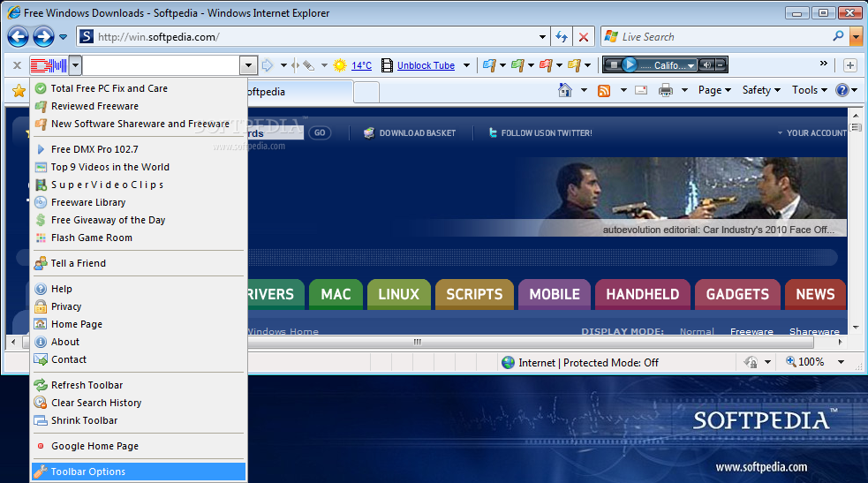The height and width of the screenshot is (483, 868).
Task: Click the red stop loading icon
Action: pos(584,37)
